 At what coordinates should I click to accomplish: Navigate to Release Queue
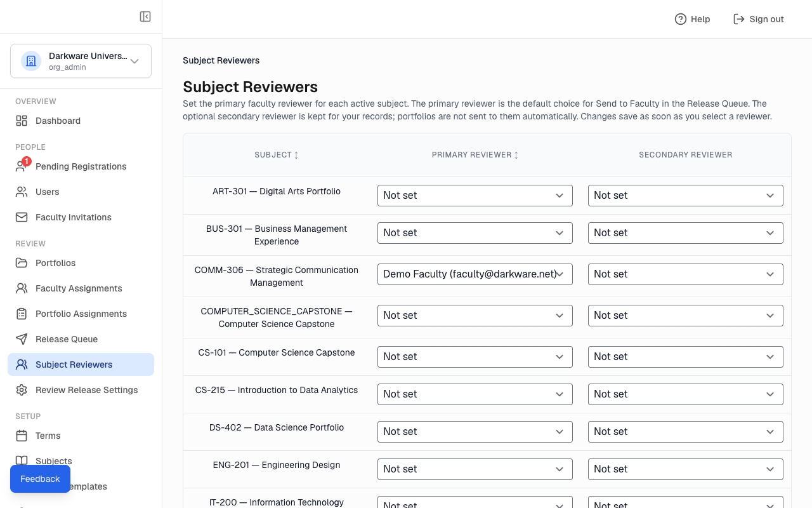tap(81, 339)
